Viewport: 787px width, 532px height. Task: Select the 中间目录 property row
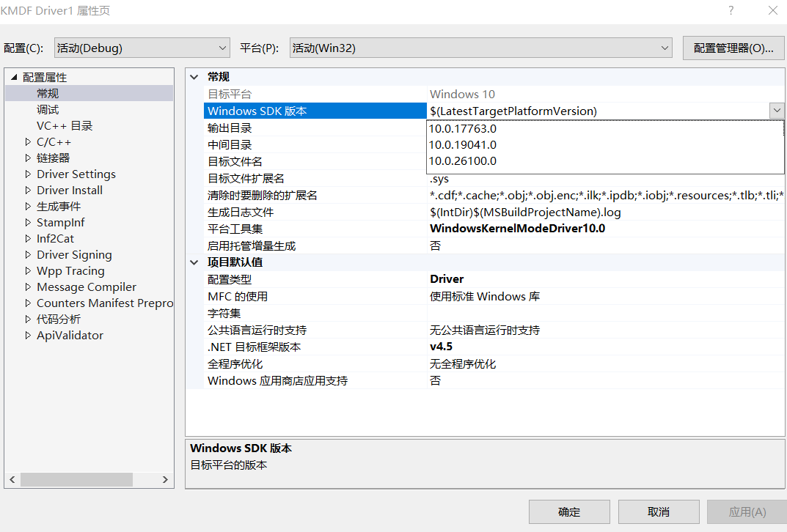coord(315,145)
